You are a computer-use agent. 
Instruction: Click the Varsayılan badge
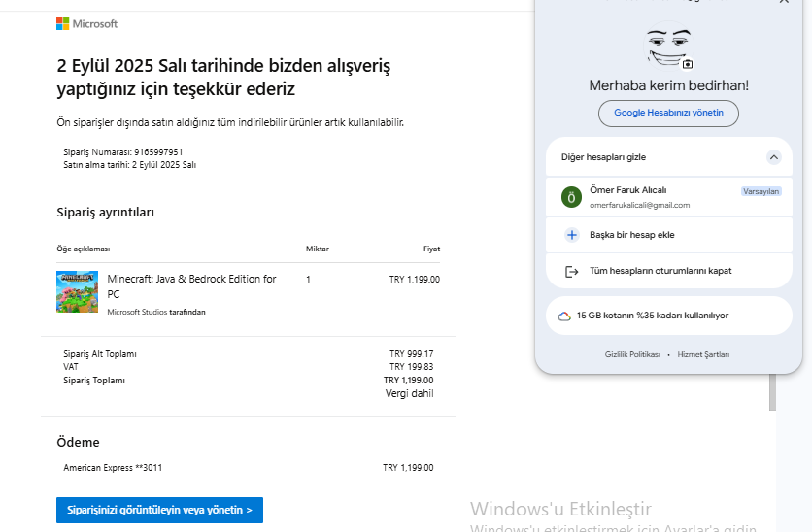point(761,191)
